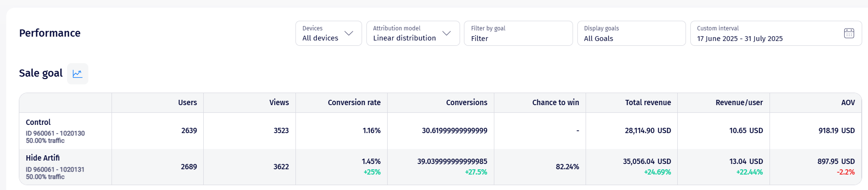
Task: Click the 28,114.90 USD total revenue
Action: (648, 131)
